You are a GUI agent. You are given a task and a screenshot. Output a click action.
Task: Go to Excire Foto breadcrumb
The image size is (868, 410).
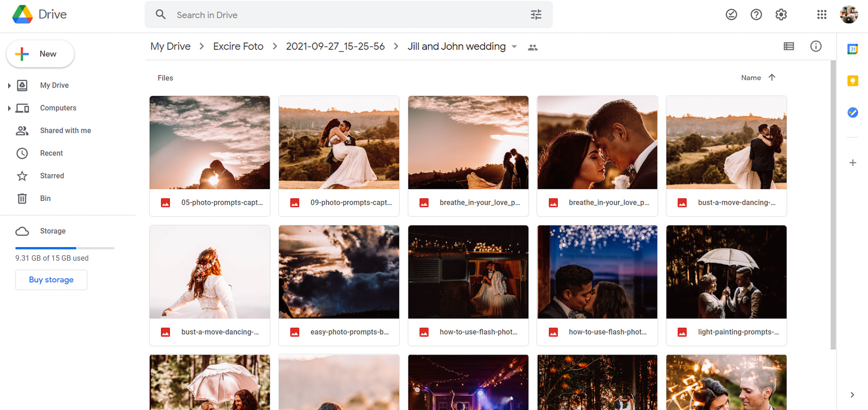[x=238, y=47]
